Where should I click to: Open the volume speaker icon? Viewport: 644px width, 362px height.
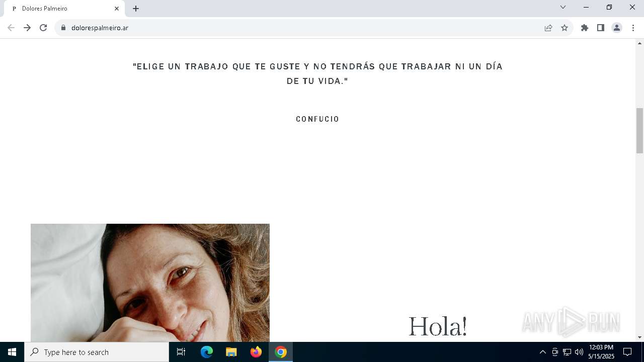pyautogui.click(x=579, y=352)
